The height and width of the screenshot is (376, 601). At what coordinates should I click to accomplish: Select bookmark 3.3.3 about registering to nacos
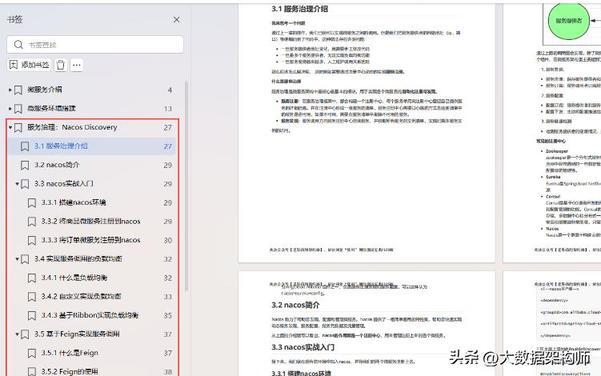click(x=91, y=240)
